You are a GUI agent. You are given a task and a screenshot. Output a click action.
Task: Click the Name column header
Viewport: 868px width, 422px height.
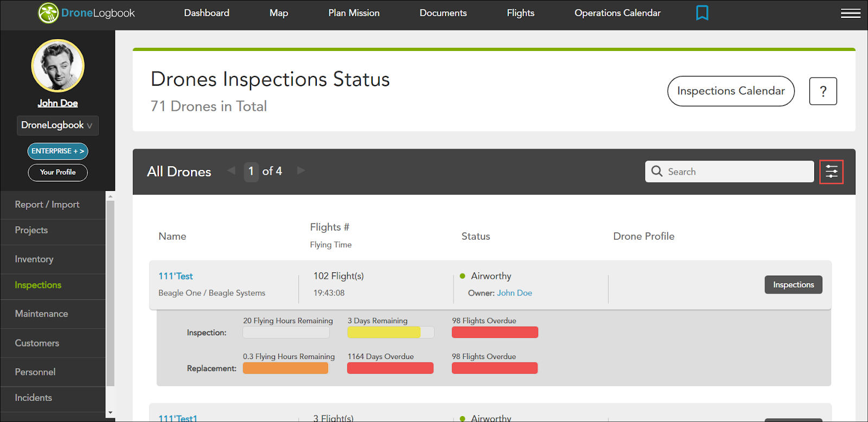pyautogui.click(x=173, y=236)
